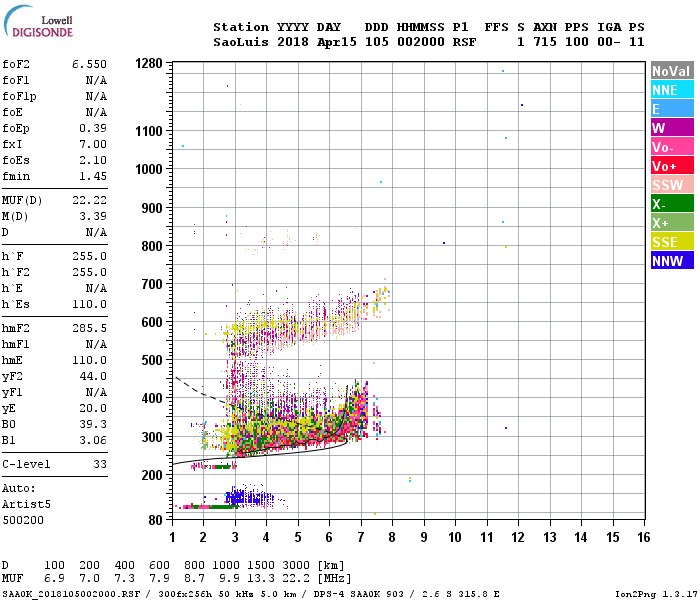The width and height of the screenshot is (700, 600).
Task: Click the 12 MHz frequency axis label
Action: [x=518, y=537]
